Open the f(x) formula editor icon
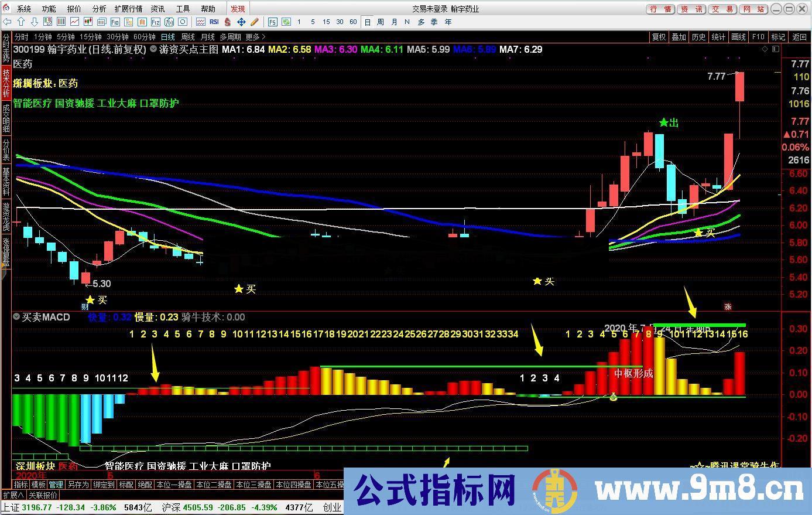The width and height of the screenshot is (812, 515). pos(169,22)
